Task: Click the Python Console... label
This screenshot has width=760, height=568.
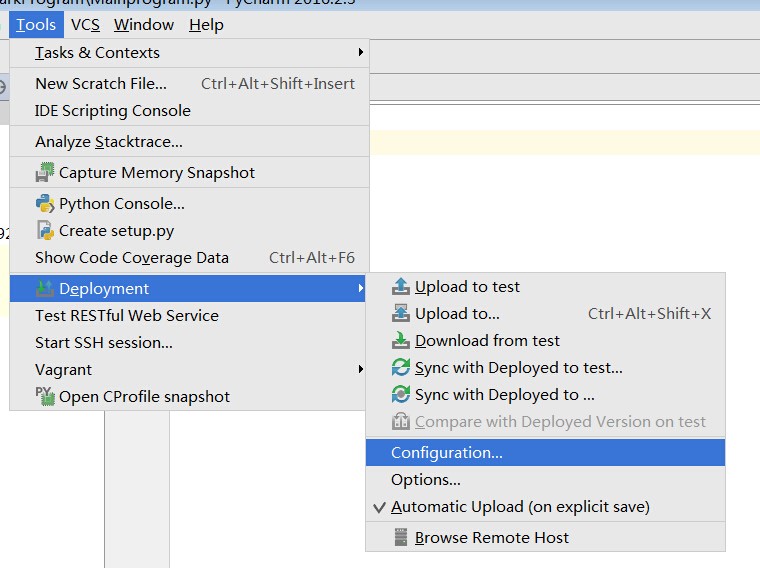Action: (122, 204)
